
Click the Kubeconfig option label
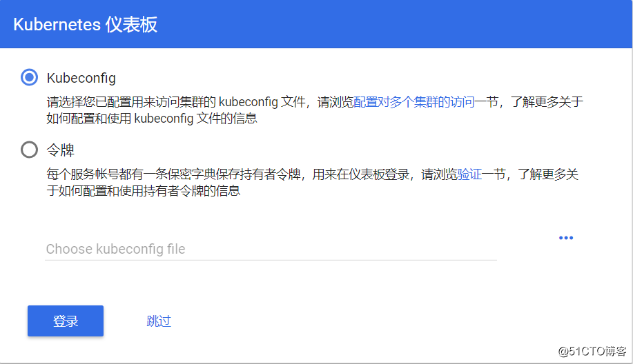(x=81, y=78)
